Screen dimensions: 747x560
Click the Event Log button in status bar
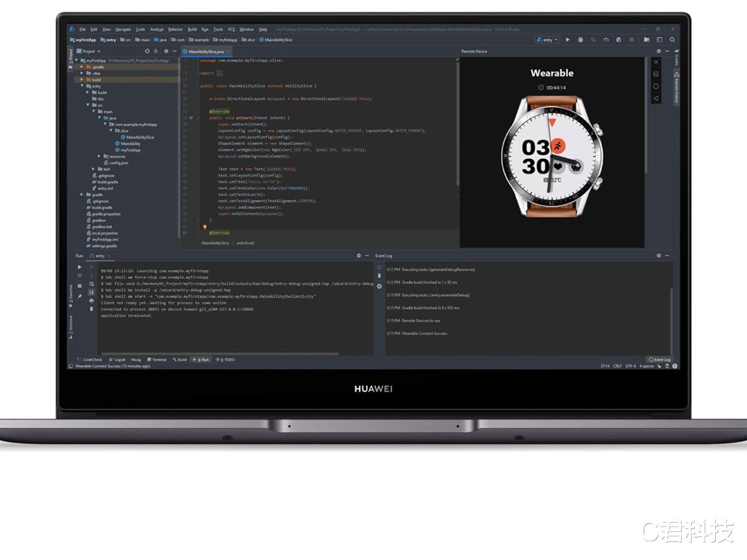click(x=659, y=360)
